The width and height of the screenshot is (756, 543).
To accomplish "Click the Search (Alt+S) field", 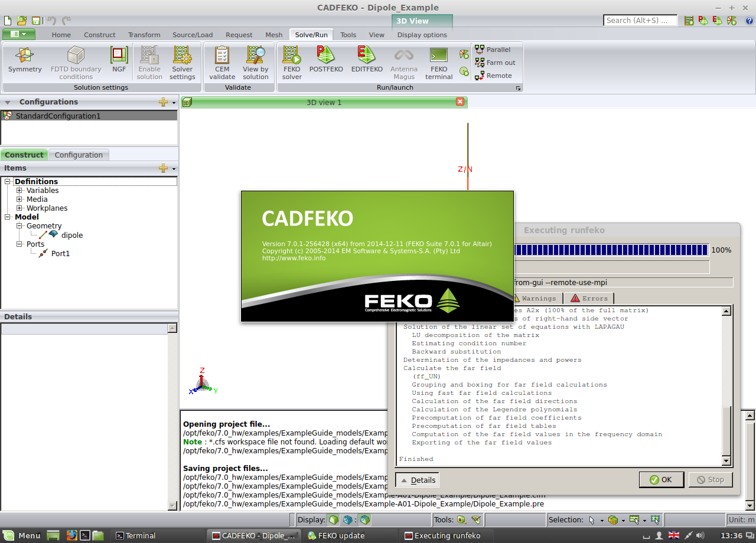I will (640, 21).
